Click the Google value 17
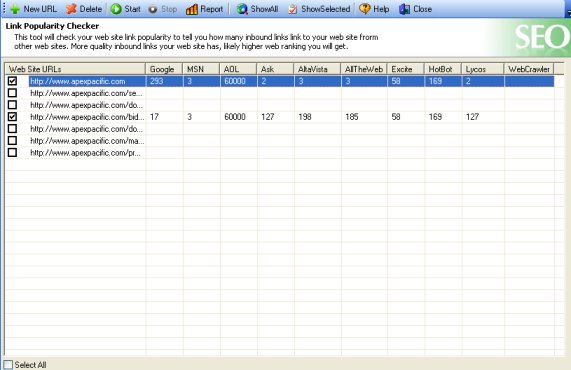Viewport: 571px width, 370px height. click(x=154, y=117)
